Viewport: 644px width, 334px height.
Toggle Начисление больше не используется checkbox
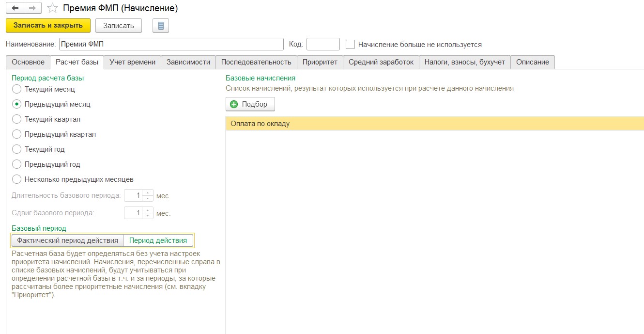(x=351, y=45)
